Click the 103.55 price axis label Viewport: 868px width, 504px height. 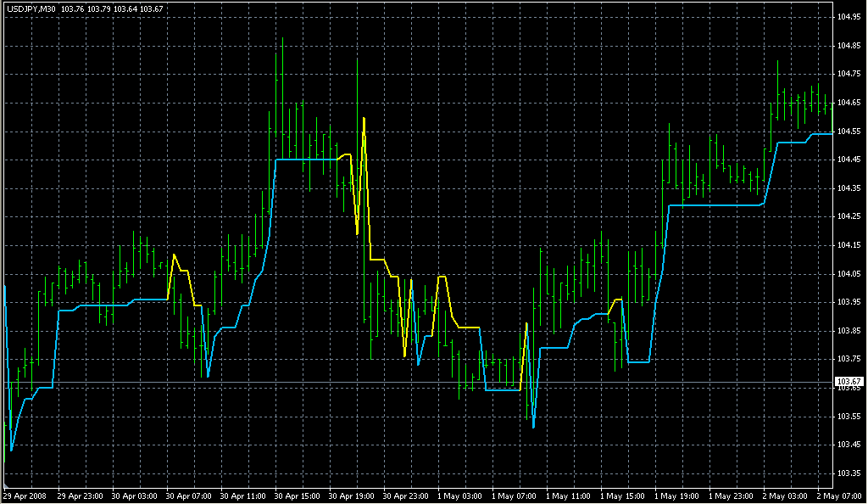tap(849, 417)
